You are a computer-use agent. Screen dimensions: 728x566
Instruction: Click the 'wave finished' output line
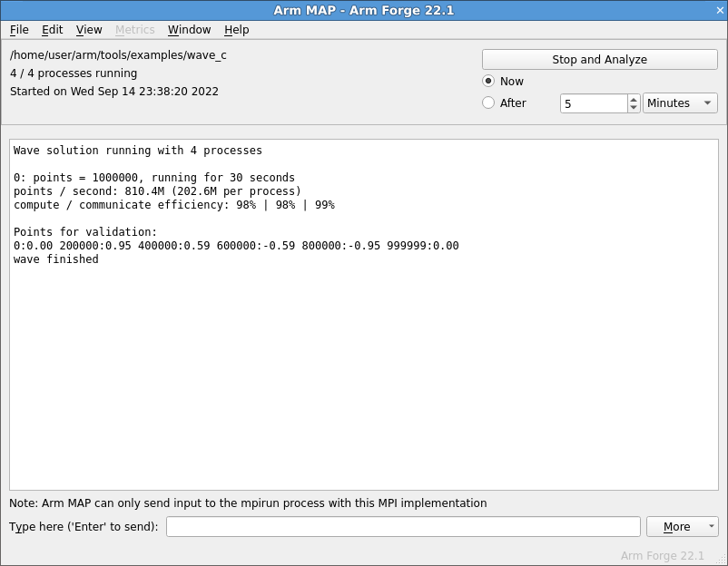(x=55, y=259)
